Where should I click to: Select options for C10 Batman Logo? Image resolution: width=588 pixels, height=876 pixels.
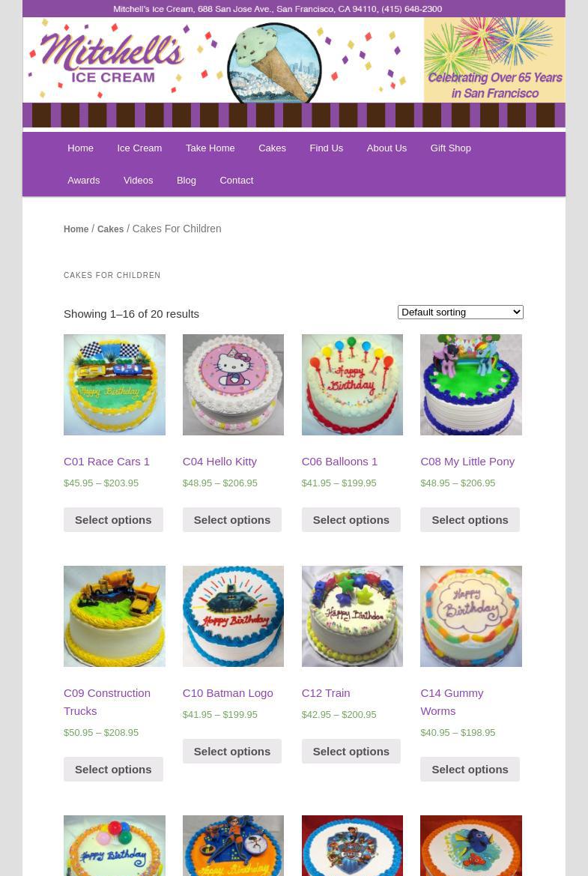pos(231,752)
